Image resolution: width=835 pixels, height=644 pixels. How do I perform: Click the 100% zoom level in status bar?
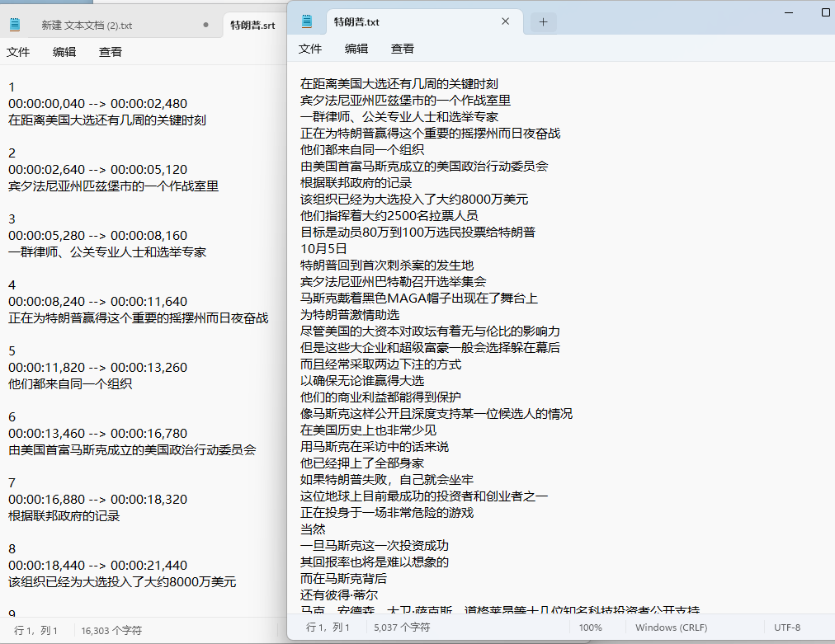click(591, 628)
